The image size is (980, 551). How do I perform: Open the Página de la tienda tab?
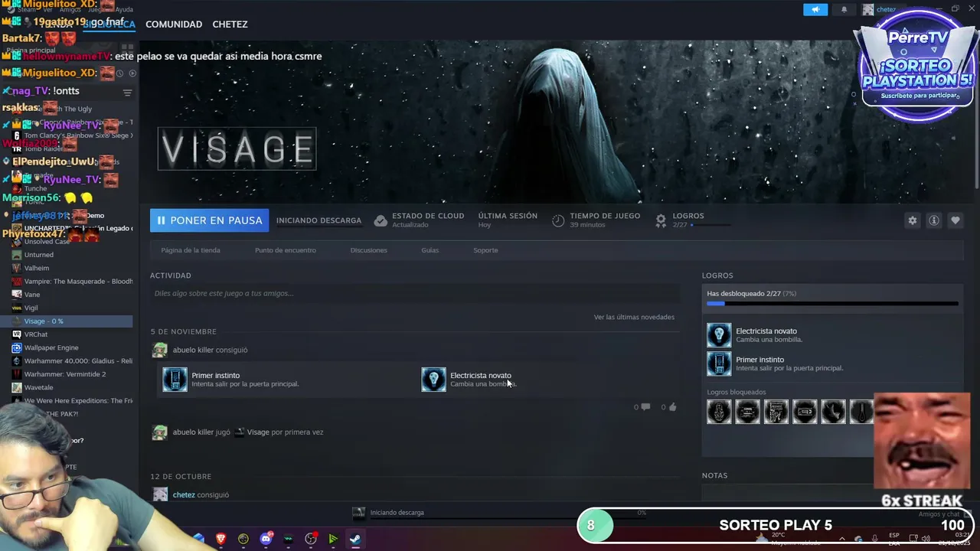191,250
